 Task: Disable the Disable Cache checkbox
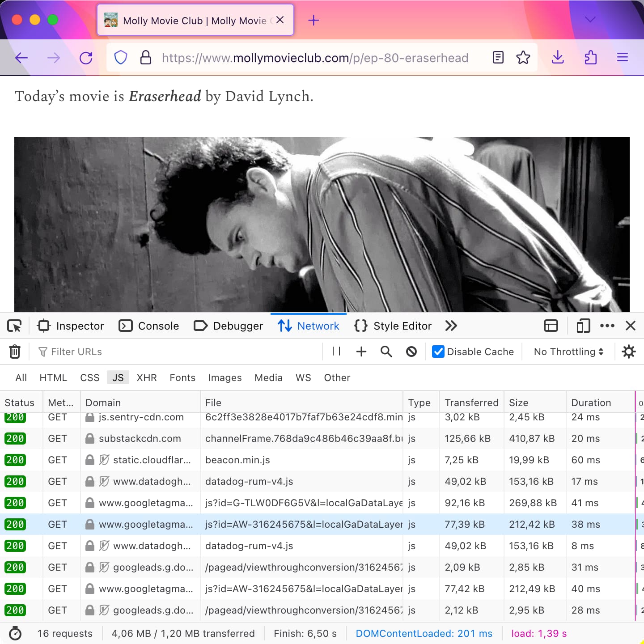pyautogui.click(x=437, y=352)
